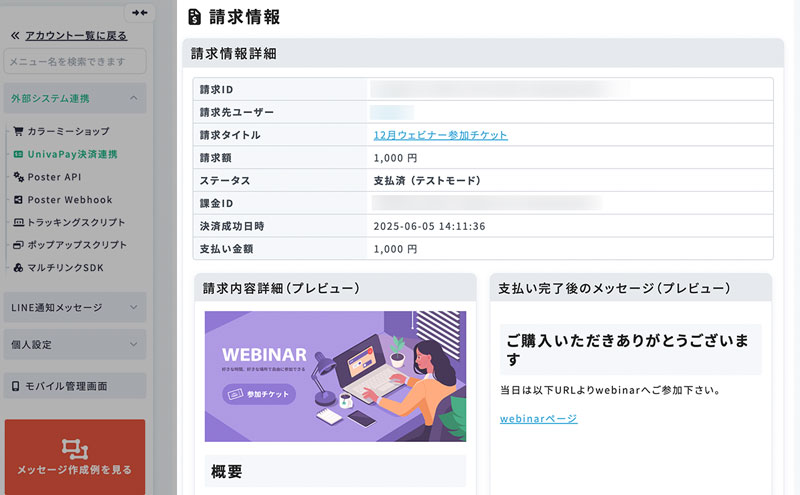This screenshot has height=495, width=800.
Task: Click the メッセージ作成例を見る red button
Action: pos(75,456)
